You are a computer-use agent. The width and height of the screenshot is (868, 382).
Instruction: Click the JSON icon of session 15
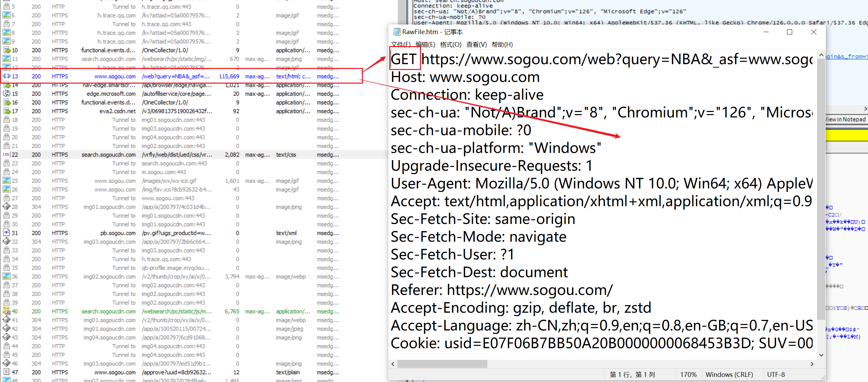[6, 94]
